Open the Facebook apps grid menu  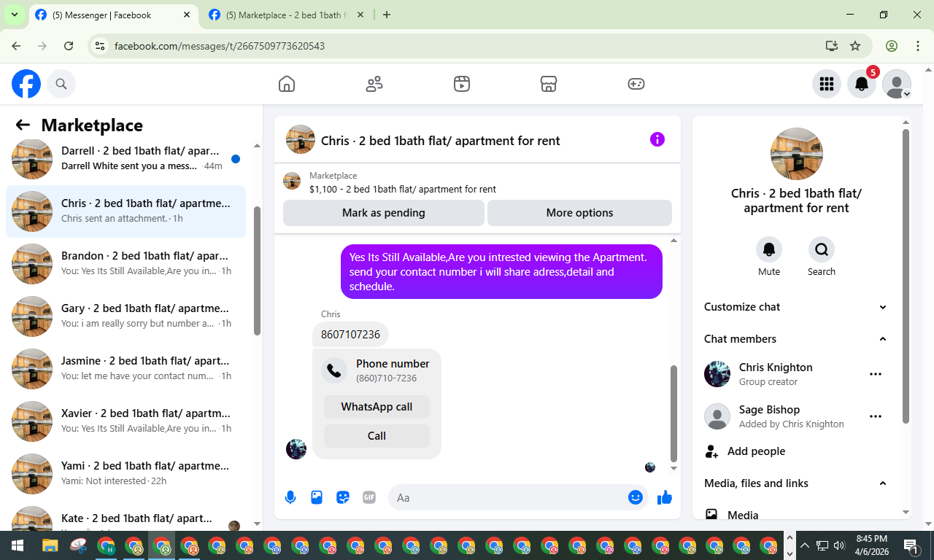tap(827, 84)
